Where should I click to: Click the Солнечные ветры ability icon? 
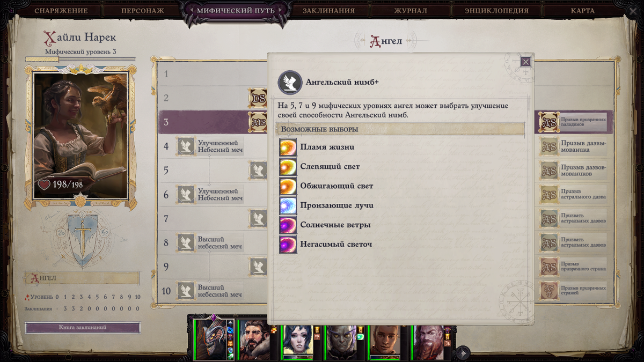pyautogui.click(x=288, y=225)
